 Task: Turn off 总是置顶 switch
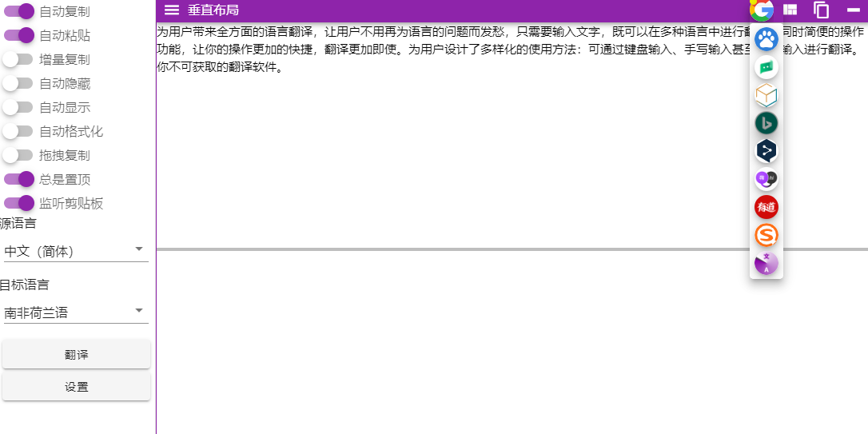pos(19,179)
